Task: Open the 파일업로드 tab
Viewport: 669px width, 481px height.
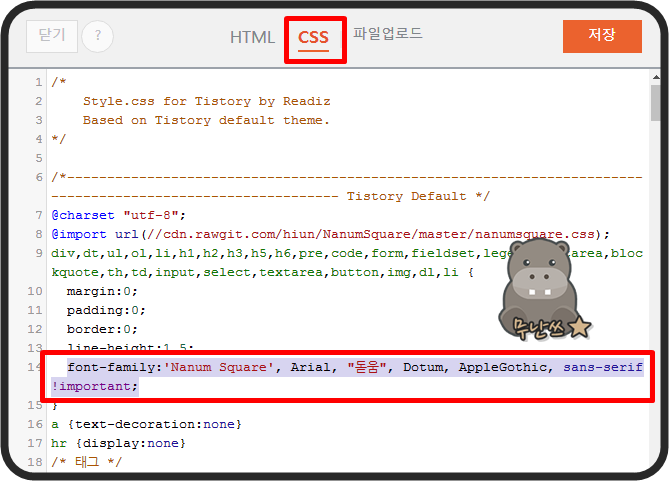Action: click(387, 33)
